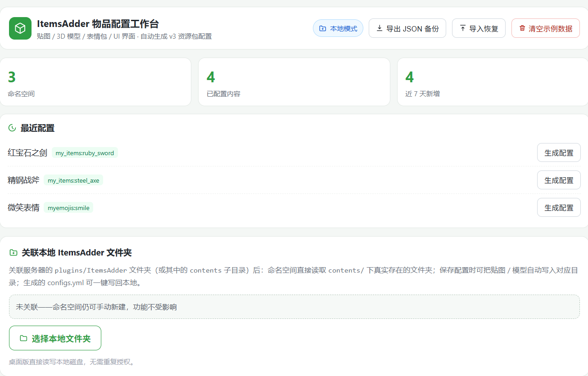Generate config for 精钢战斧
This screenshot has width=588, height=376.
pos(559,180)
